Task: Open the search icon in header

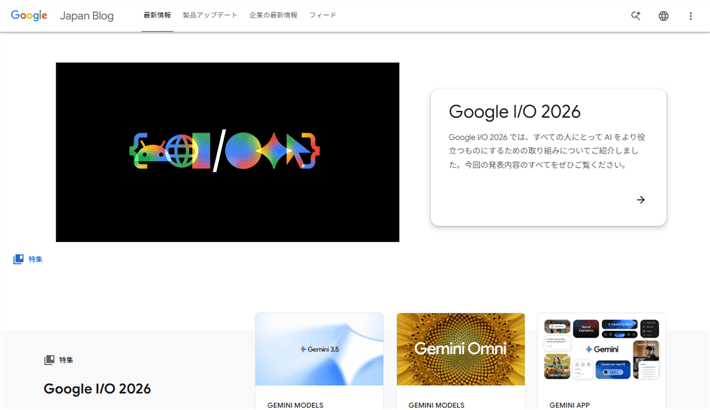Action: [x=636, y=16]
